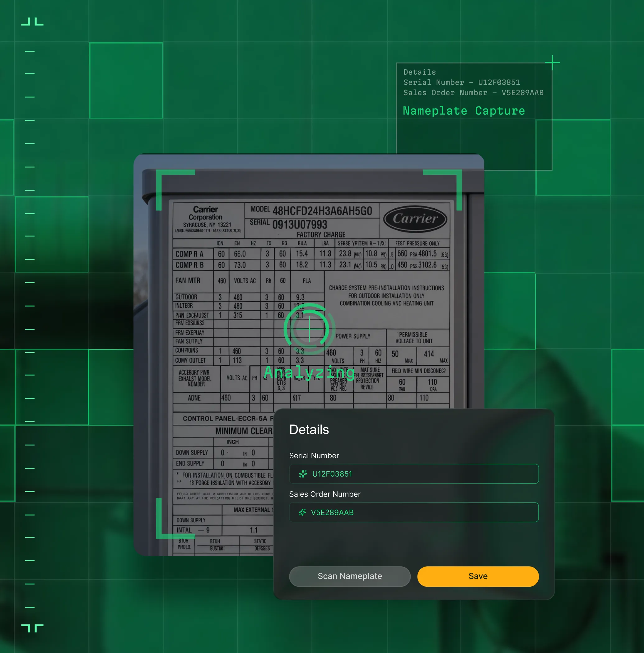
Task: Click the 'COMP R B' row label
Action: coord(189,265)
